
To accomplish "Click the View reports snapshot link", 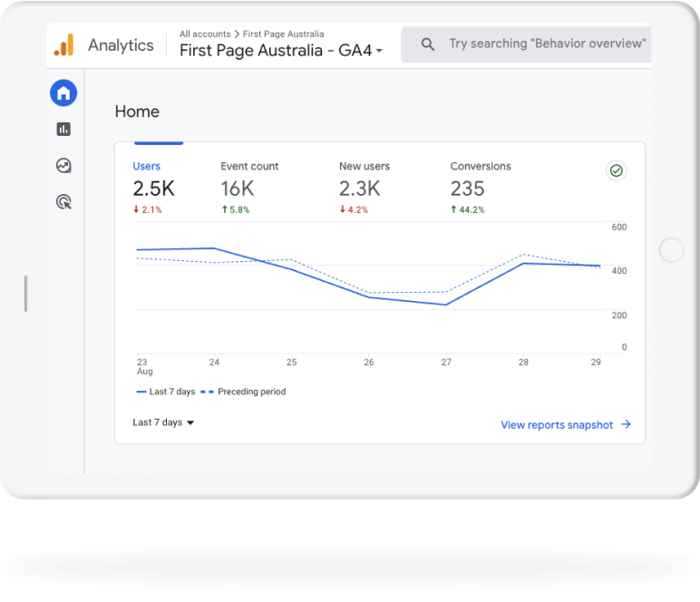I will tap(557, 424).
